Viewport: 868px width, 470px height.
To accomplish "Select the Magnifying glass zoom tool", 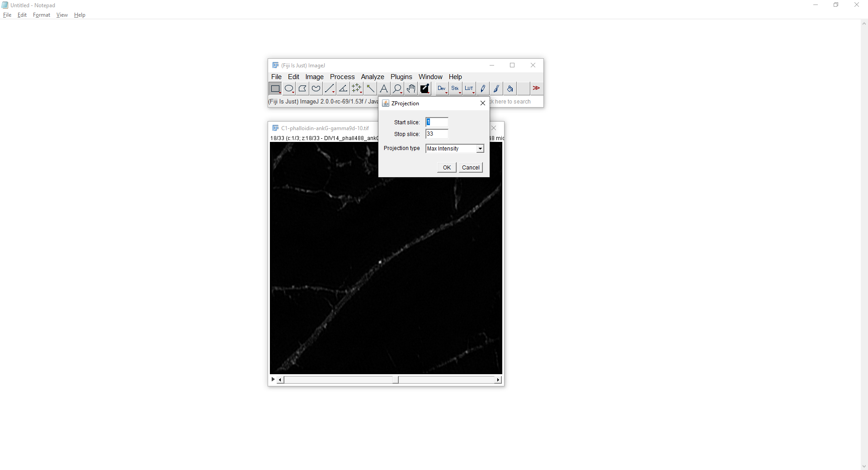I will click(397, 89).
